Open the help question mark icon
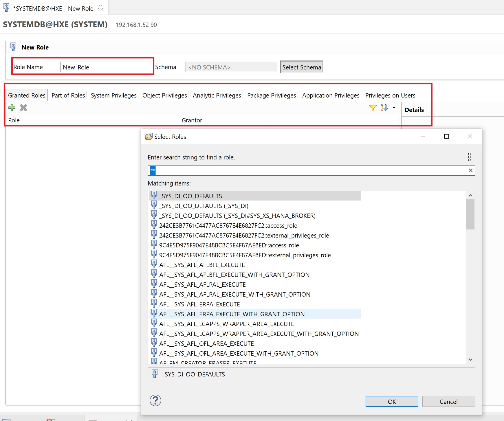This screenshot has height=421, width=504. pos(155,401)
